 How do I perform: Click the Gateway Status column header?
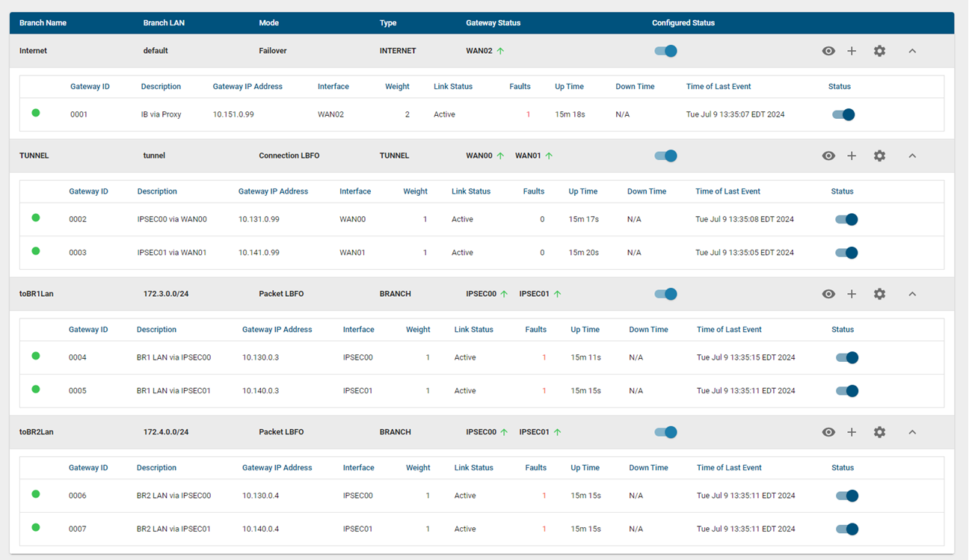(x=493, y=23)
